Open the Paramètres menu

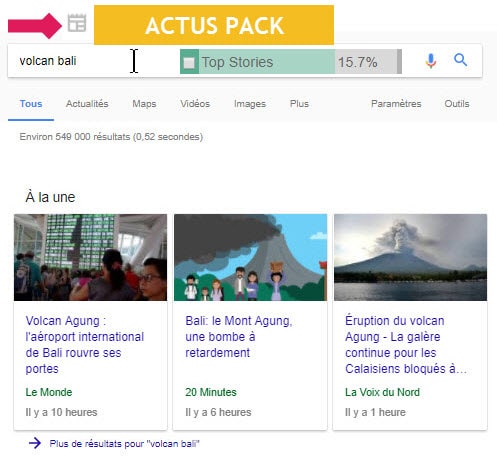tap(396, 104)
